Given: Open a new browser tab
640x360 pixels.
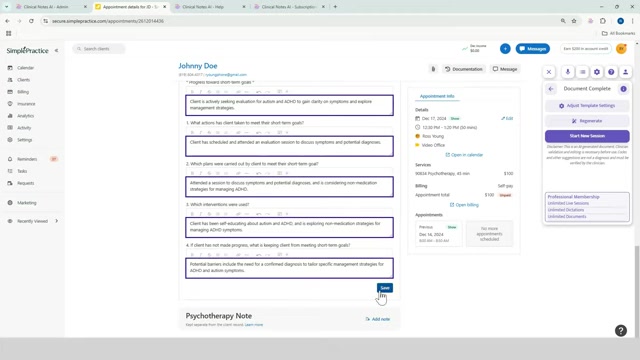Looking at the screenshot, I should pyautogui.click(x=335, y=7).
